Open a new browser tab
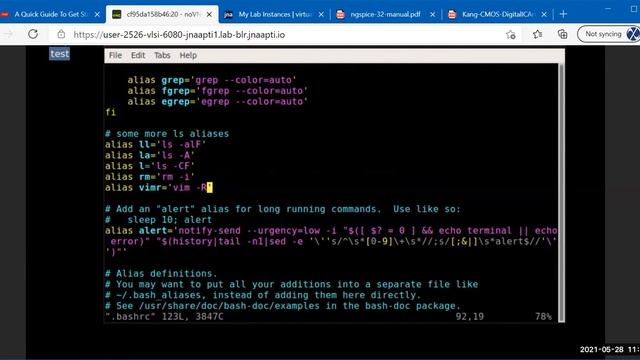This screenshot has height=360, width=640. pyautogui.click(x=563, y=14)
